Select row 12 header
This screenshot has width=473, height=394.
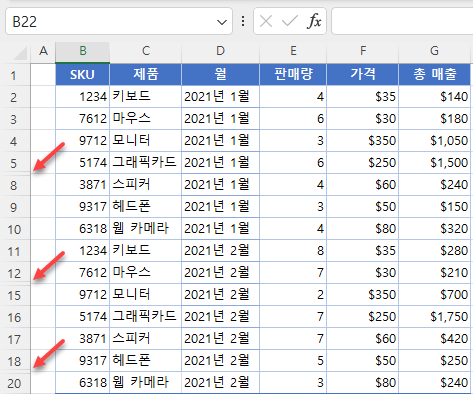click(15, 273)
